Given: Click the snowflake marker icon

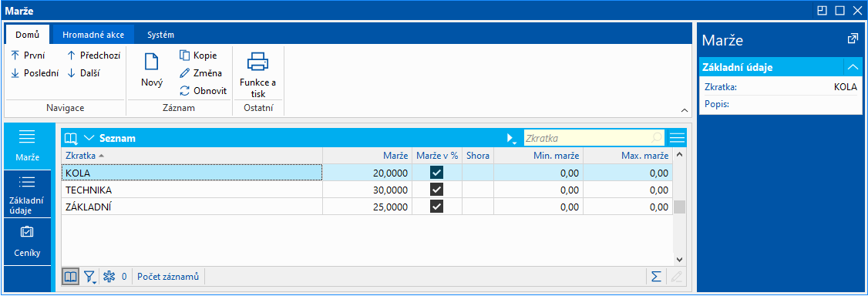Looking at the screenshot, I should tap(109, 277).
